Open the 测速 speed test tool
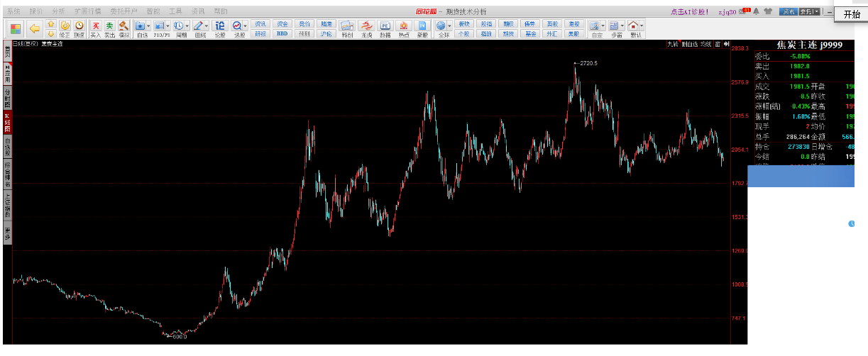 (x=79, y=28)
